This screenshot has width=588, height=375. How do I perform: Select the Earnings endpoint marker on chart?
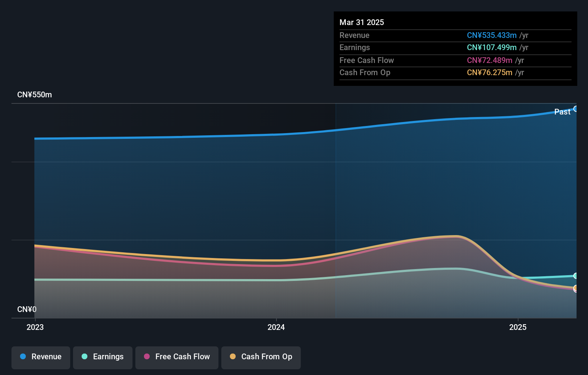575,276
